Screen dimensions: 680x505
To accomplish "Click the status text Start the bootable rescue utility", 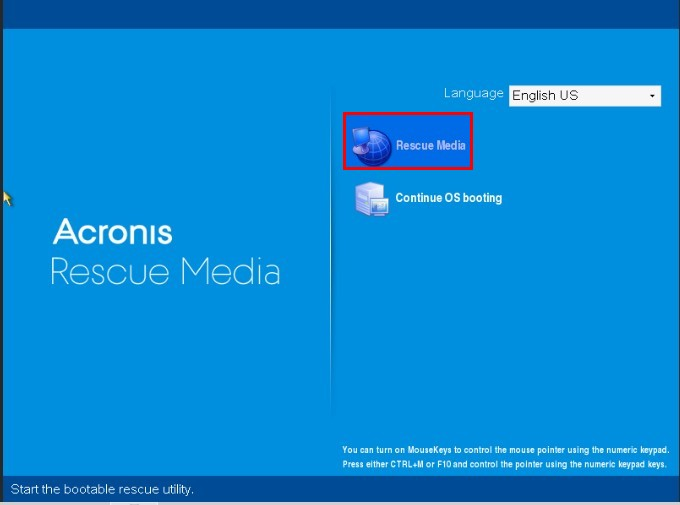I will coord(102,489).
